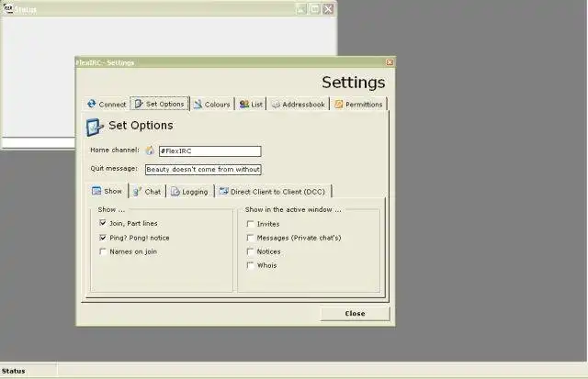Click the Home channel icon
The width and height of the screenshot is (588, 379).
point(150,150)
